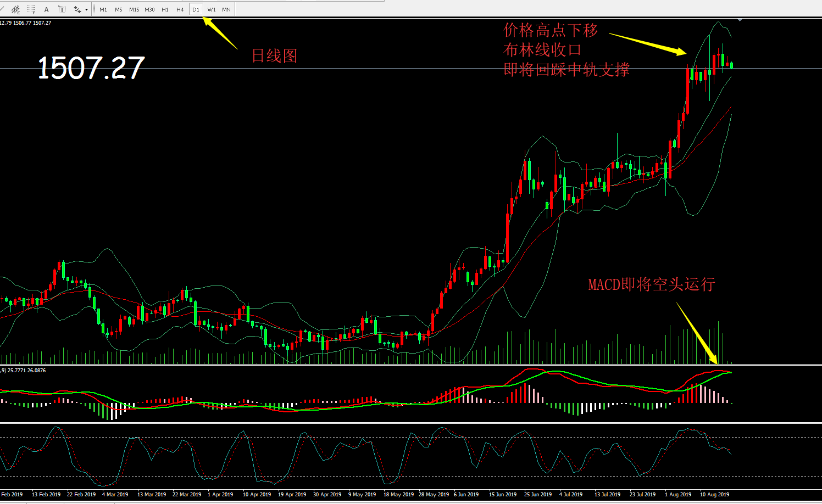
Task: Click the MACD values 25.7771 26.0876
Action: pyautogui.click(x=27, y=371)
